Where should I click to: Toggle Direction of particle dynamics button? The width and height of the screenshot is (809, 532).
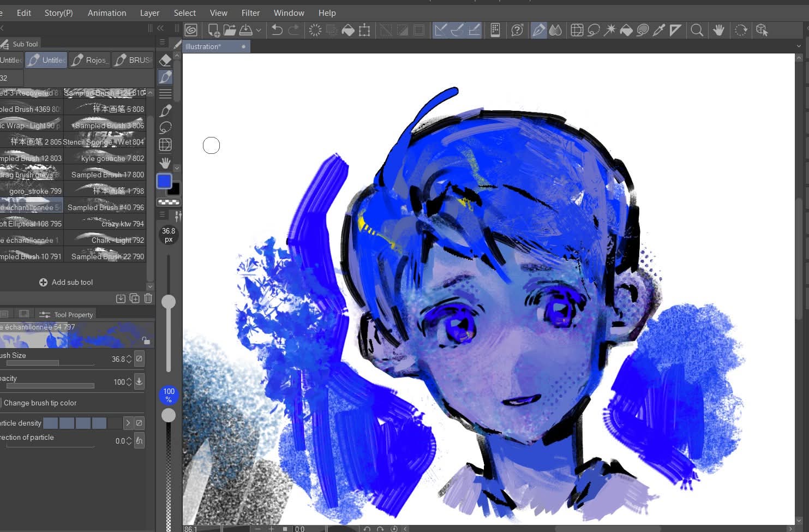[140, 440]
